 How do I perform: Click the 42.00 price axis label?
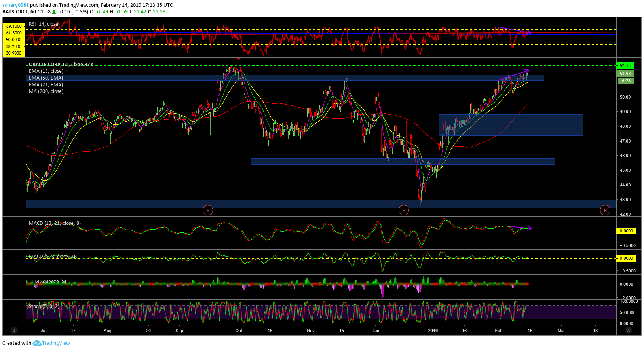[x=625, y=215]
